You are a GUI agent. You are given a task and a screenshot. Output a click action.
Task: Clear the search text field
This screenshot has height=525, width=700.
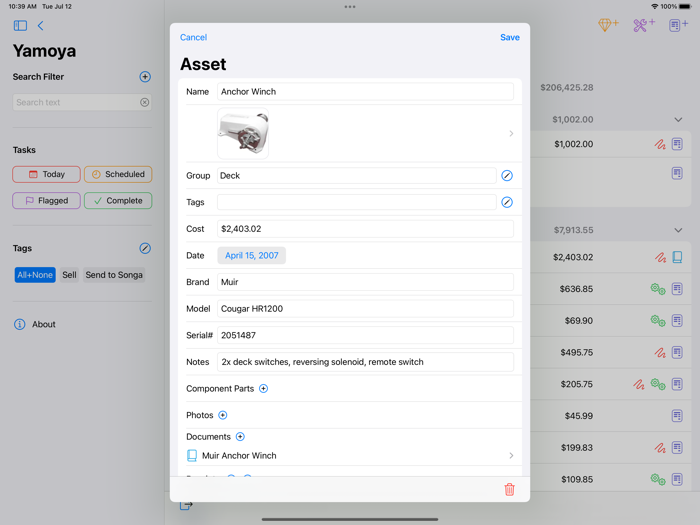(144, 102)
